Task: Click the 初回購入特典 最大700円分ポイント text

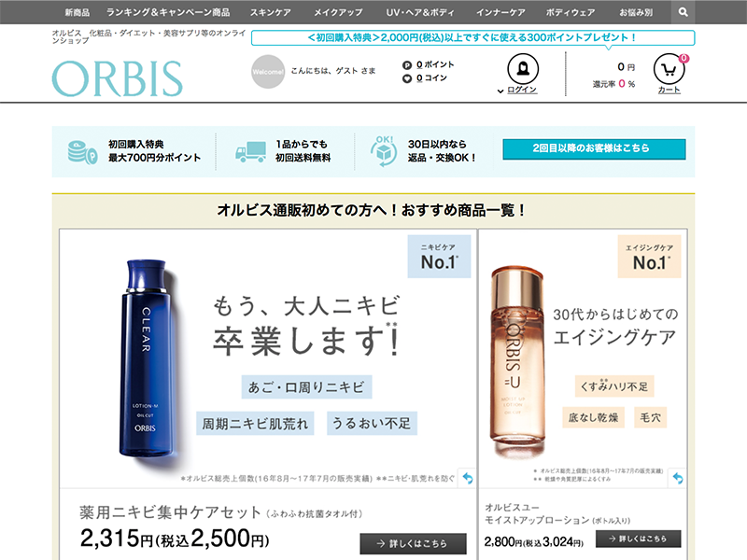Action: coord(154,151)
